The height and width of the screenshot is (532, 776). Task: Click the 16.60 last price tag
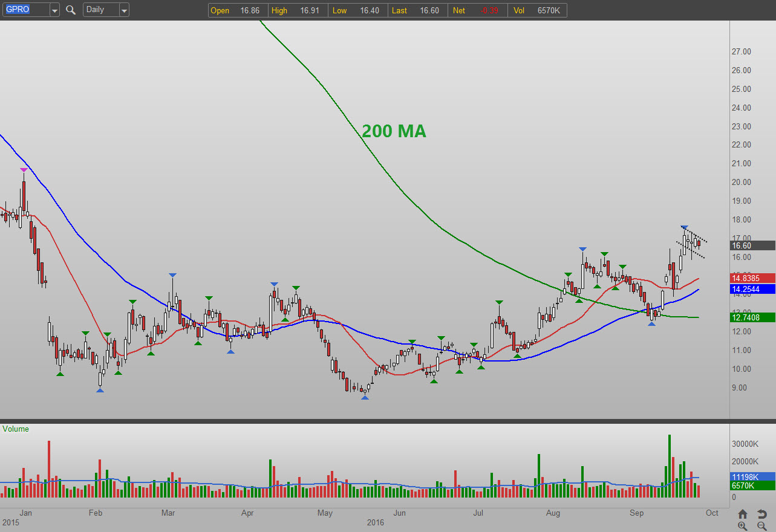pos(752,245)
